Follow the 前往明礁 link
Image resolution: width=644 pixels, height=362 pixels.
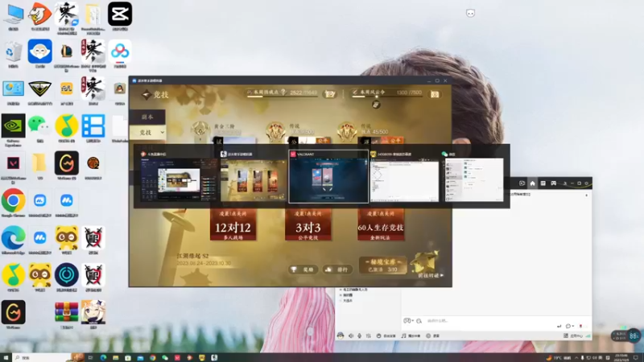pos(431,275)
